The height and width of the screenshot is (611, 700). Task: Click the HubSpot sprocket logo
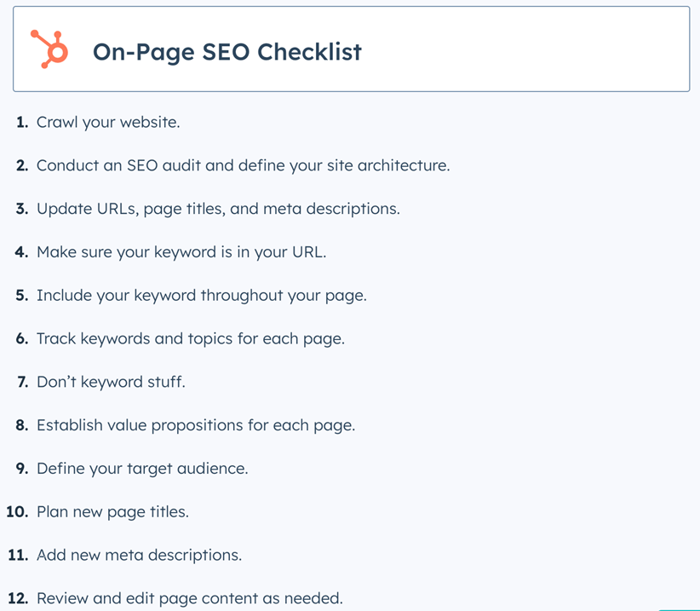click(x=49, y=49)
